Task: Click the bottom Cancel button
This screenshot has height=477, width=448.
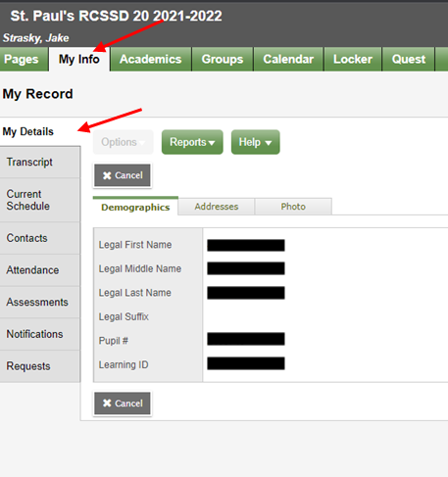Action: point(123,404)
